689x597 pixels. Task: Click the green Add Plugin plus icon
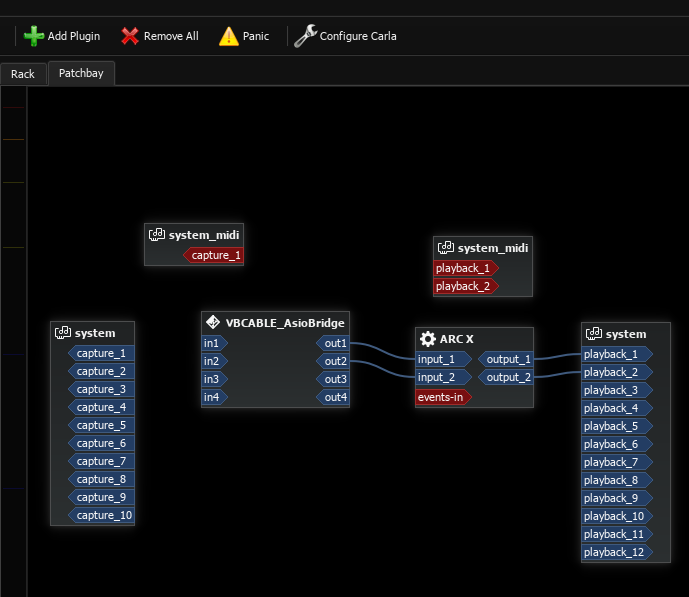pos(34,36)
